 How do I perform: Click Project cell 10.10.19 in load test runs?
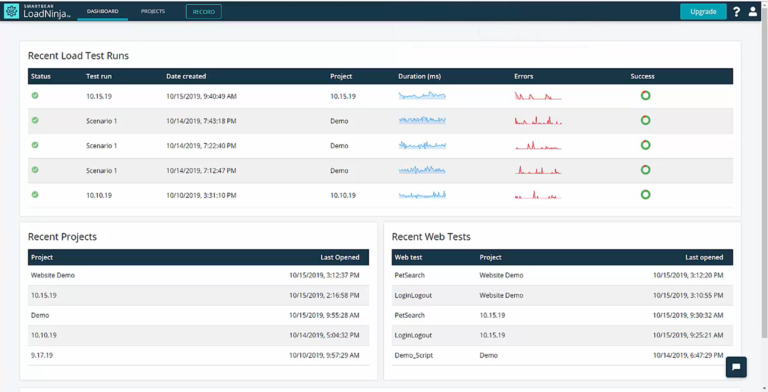(x=343, y=196)
